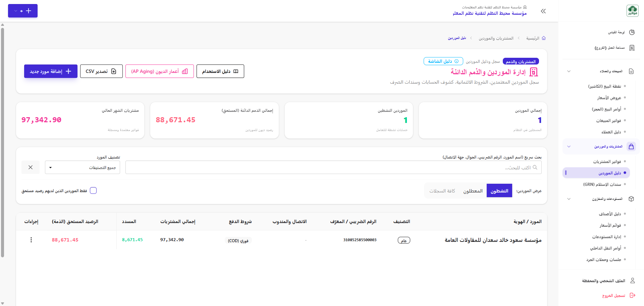Screen dimensions: 644x306
Task: Collapse the المستودعات والمخزون section
Action: click(569, 199)
